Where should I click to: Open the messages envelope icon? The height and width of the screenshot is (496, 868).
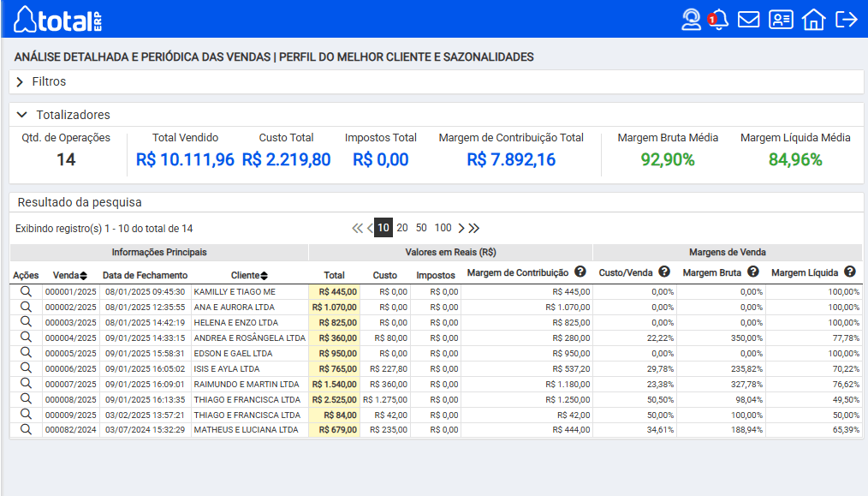tap(749, 19)
